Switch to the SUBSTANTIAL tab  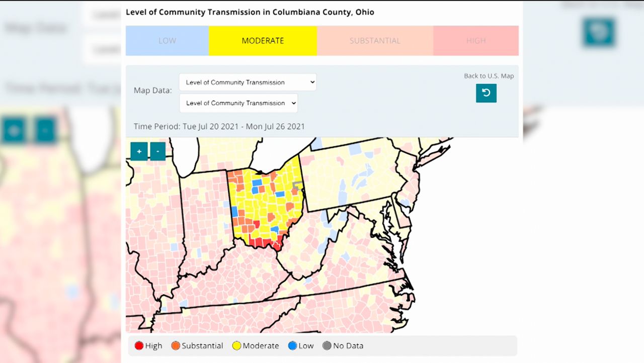[375, 41]
